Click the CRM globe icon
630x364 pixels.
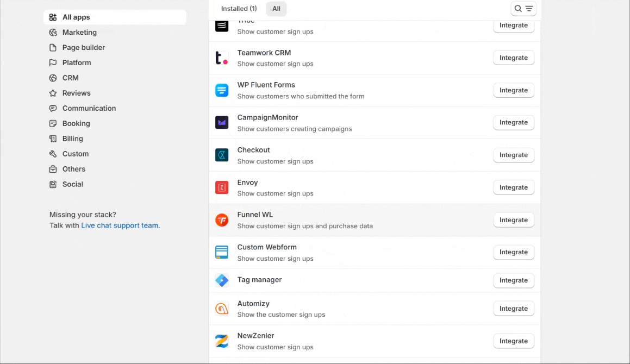click(x=53, y=78)
